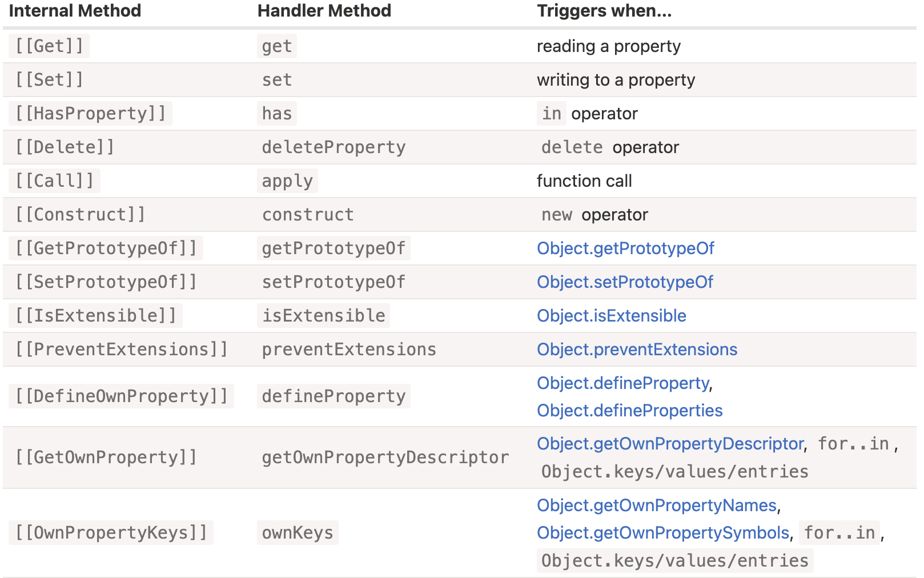Click the getOwnPropertyDescriptor handler cell

(x=385, y=457)
